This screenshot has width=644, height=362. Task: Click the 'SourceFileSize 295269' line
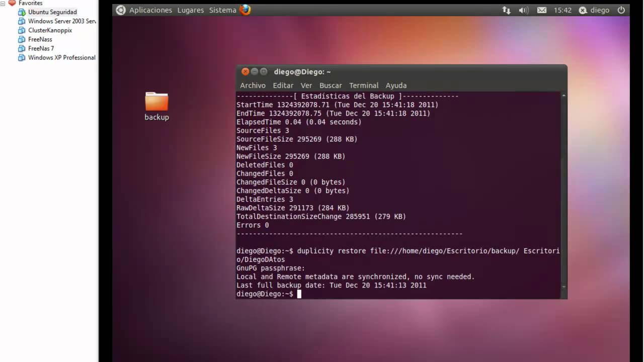tap(297, 139)
